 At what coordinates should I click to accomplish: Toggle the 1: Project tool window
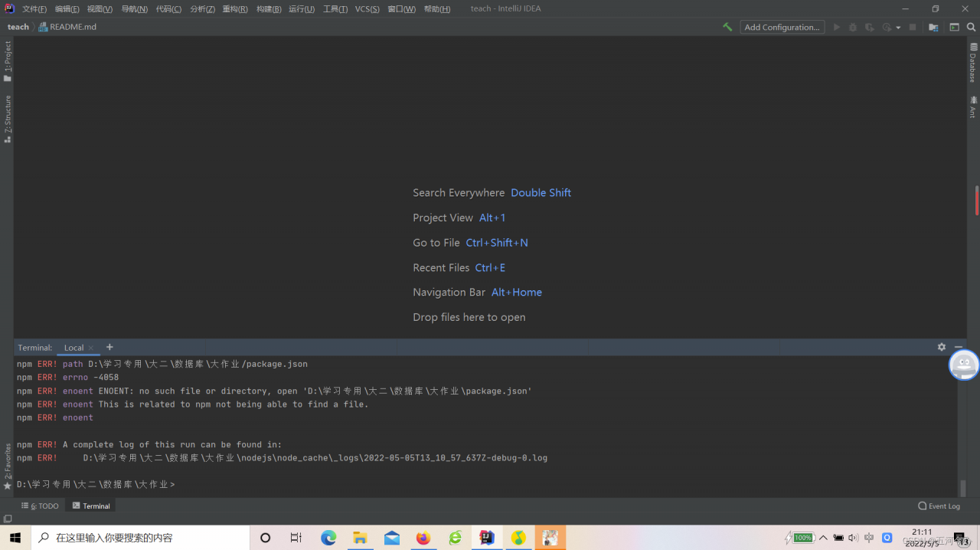click(7, 61)
